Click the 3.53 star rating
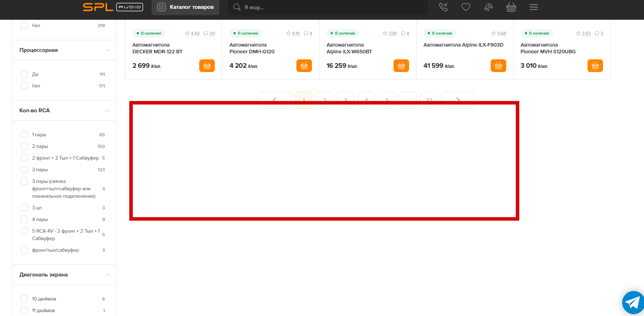The width and height of the screenshot is (644, 316). coord(583,34)
